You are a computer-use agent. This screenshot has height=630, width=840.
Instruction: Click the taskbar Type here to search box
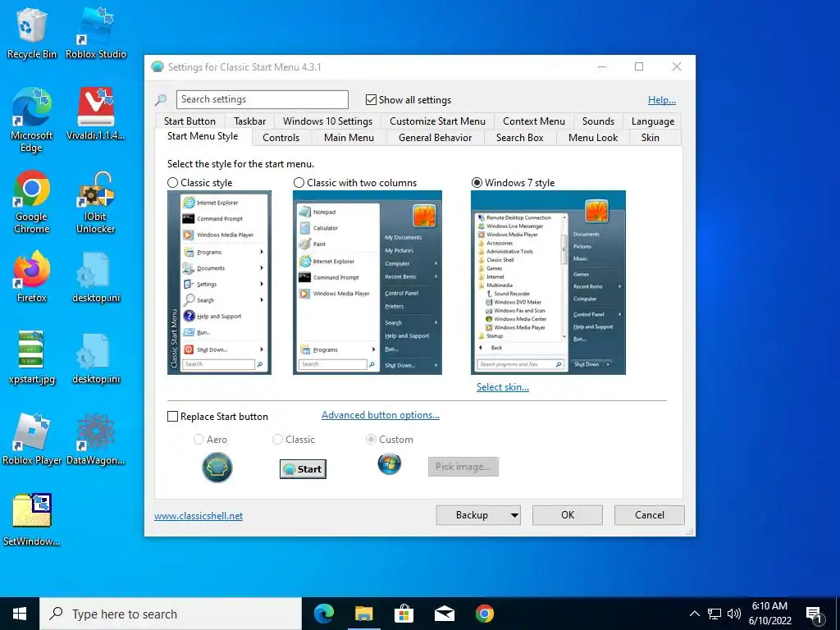(171, 614)
